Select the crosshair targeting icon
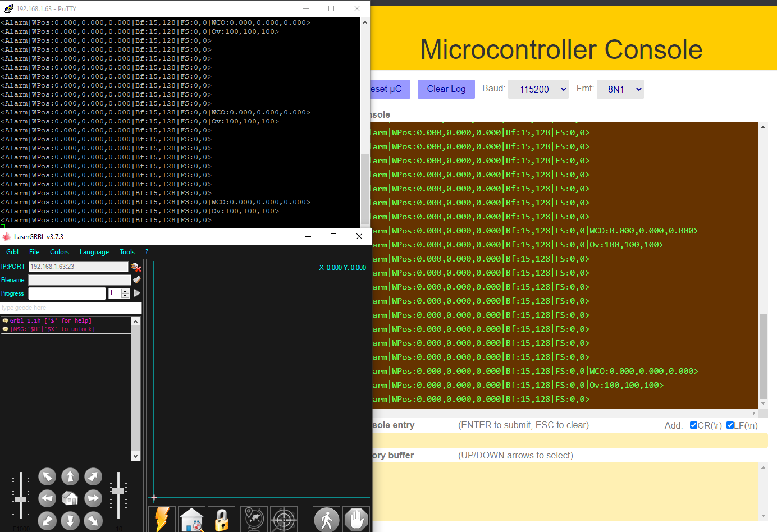 [x=284, y=519]
